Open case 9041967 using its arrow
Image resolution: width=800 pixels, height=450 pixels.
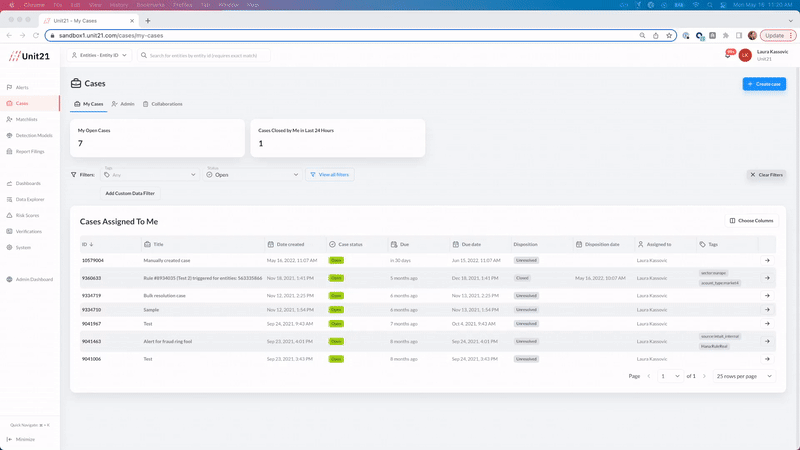[767, 324]
